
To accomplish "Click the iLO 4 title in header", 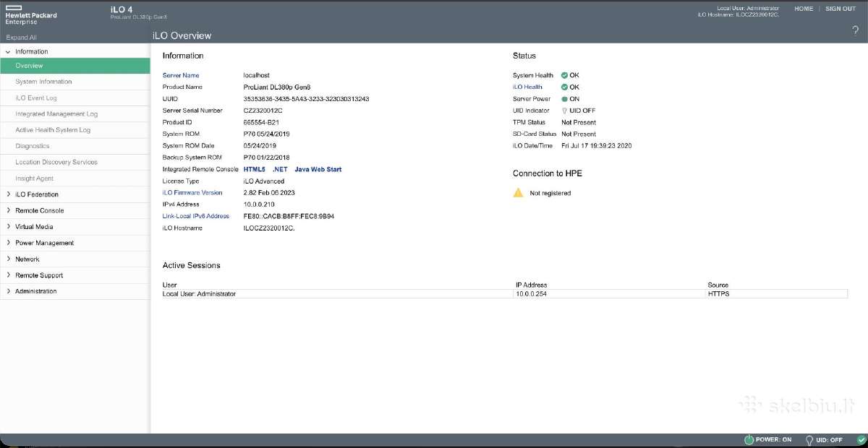I will [x=122, y=9].
